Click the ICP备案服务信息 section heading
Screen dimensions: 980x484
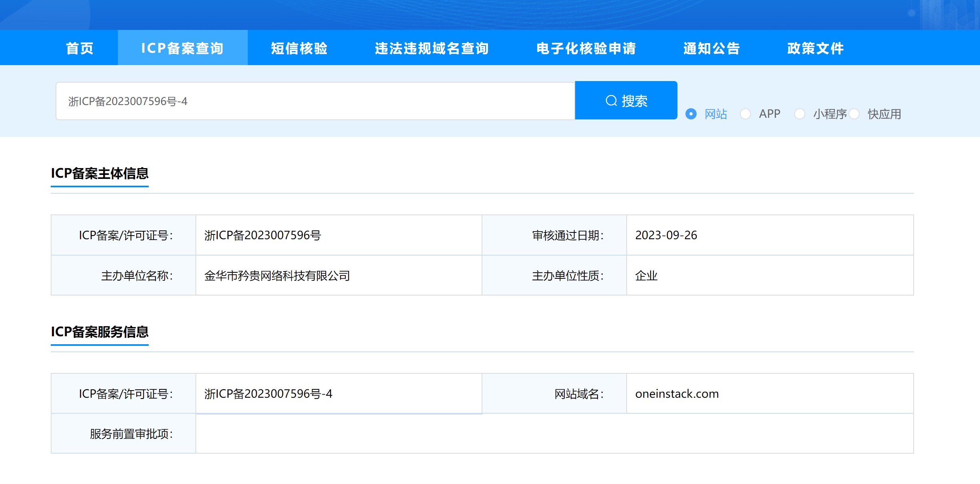[x=100, y=332]
